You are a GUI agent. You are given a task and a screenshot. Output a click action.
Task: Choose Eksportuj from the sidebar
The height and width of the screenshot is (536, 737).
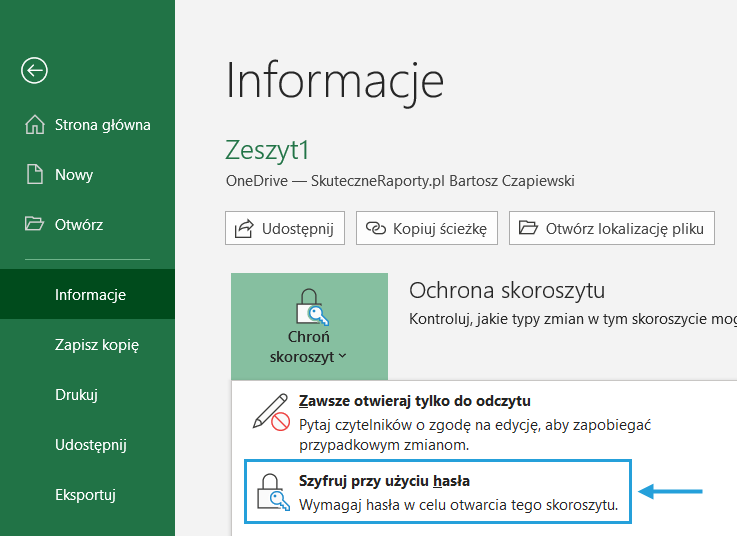(86, 495)
